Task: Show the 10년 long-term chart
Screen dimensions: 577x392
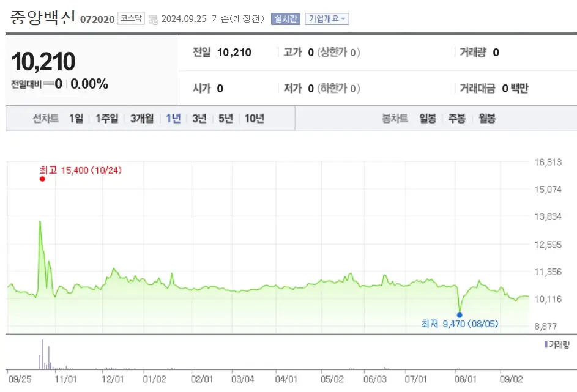Action: pyautogui.click(x=254, y=119)
